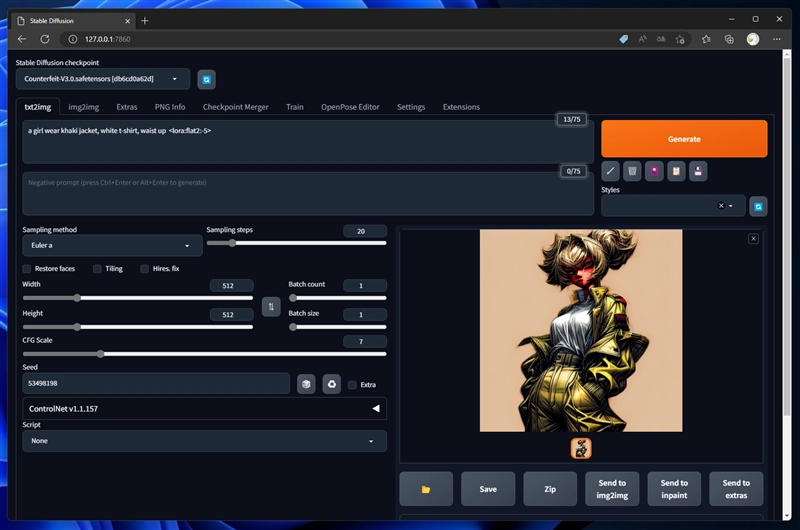The width and height of the screenshot is (800, 530).
Task: Click the trash clear prompt icon
Action: [632, 171]
